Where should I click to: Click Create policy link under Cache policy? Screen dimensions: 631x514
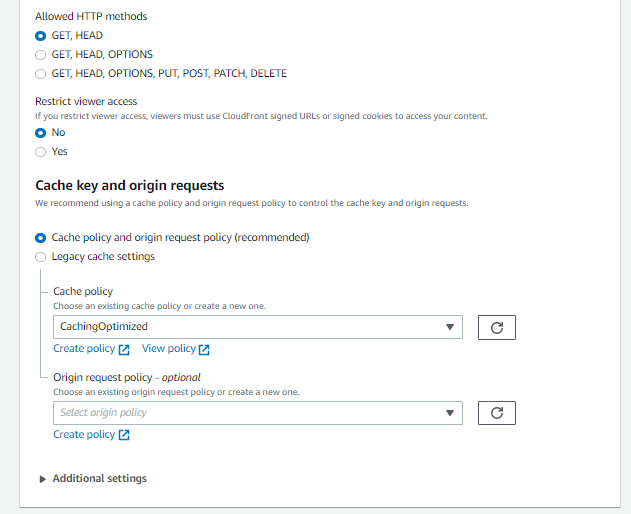(x=84, y=349)
